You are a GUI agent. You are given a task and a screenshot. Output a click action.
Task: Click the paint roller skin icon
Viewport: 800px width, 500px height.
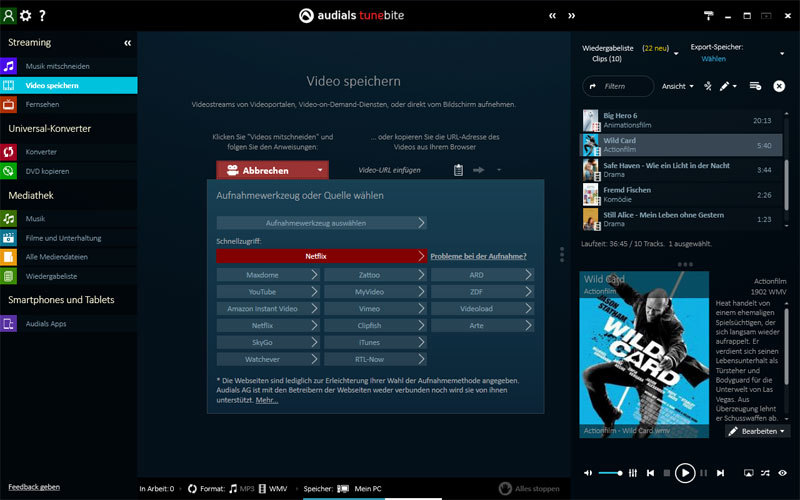pyautogui.click(x=708, y=15)
